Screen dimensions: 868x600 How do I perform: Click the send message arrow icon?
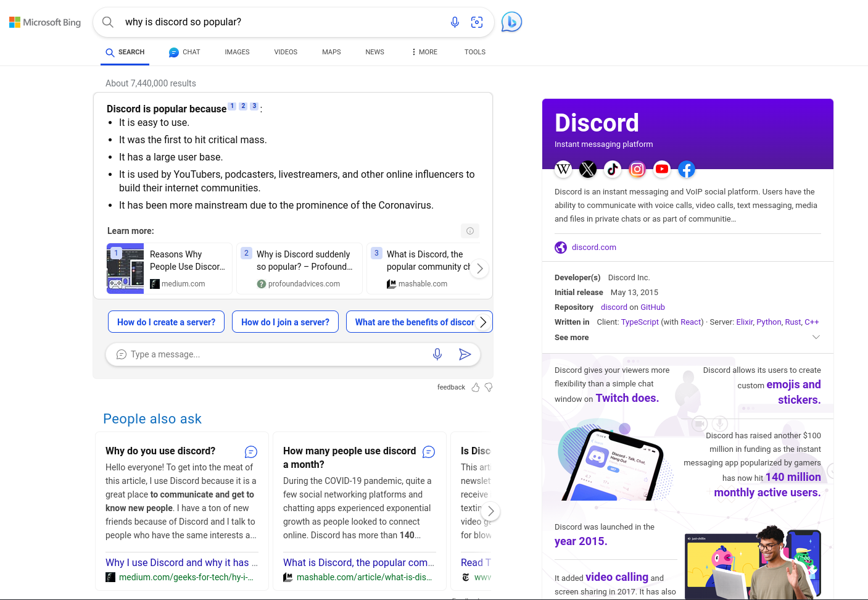pos(465,354)
